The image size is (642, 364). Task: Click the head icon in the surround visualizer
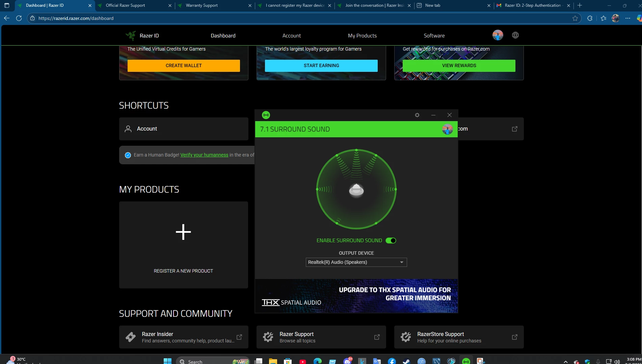tap(356, 190)
